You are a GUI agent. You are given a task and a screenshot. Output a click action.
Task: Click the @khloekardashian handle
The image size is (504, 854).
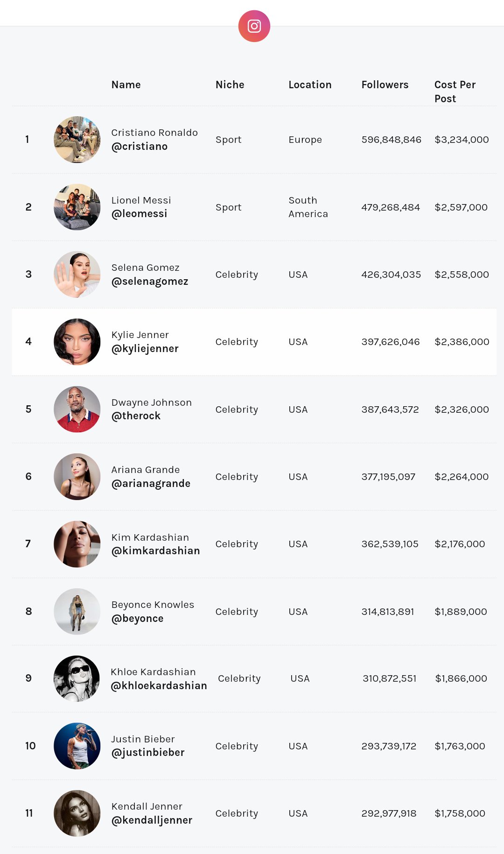tap(159, 686)
